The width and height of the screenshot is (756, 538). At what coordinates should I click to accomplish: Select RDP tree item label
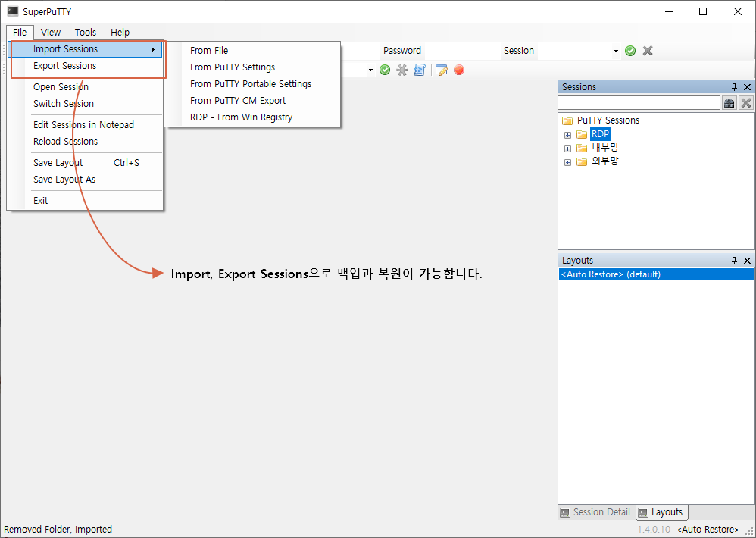click(600, 134)
